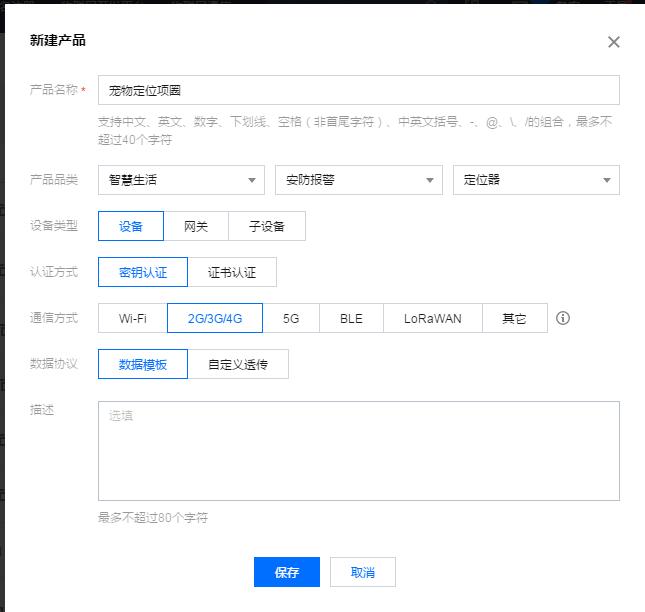This screenshot has width=645, height=612.
Task: Choose LoRaWAN communication method
Action: (433, 318)
